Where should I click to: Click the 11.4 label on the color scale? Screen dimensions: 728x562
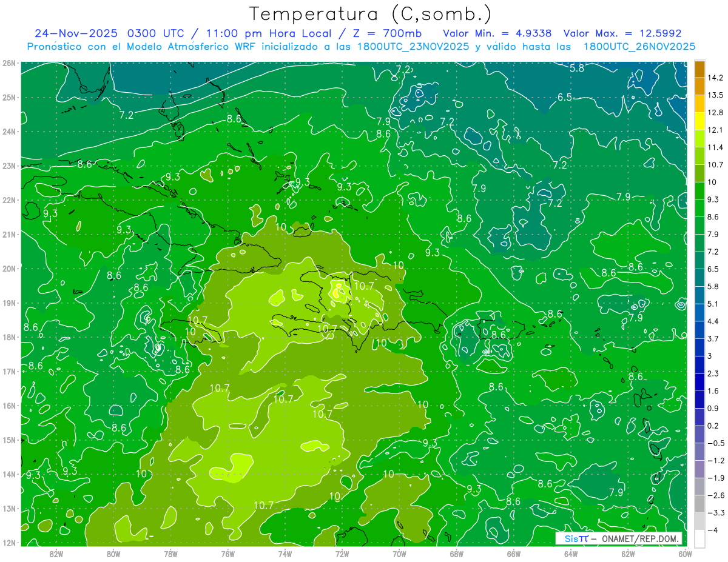716,147
